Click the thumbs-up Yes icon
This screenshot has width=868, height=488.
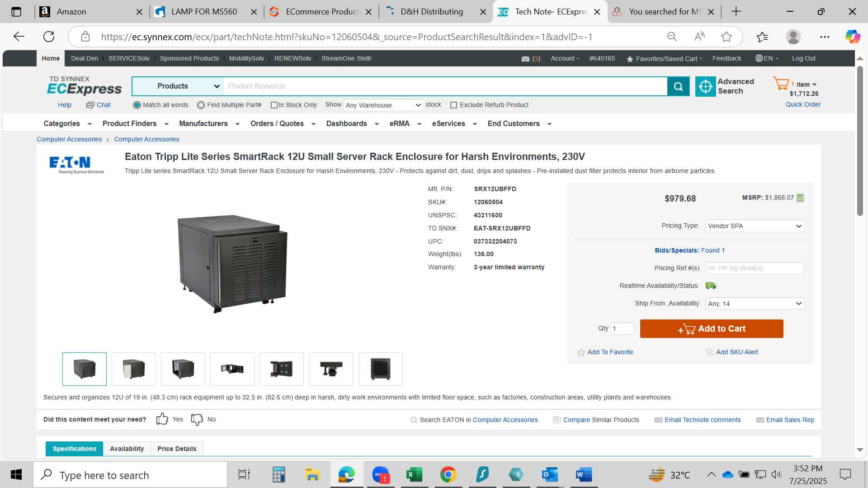coord(162,419)
